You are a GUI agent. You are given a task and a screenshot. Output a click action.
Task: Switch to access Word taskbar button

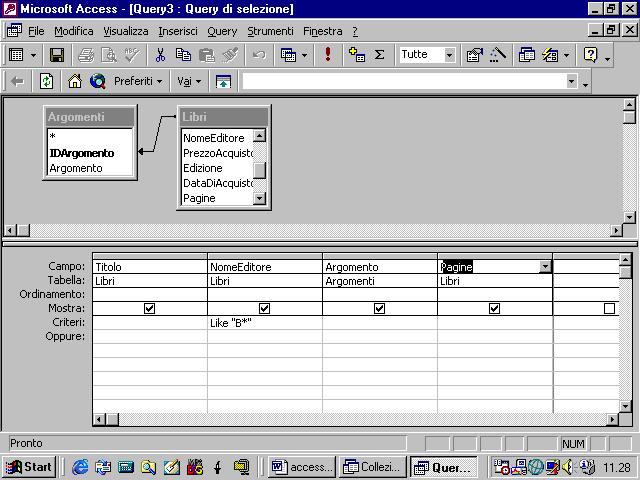[x=302, y=467]
